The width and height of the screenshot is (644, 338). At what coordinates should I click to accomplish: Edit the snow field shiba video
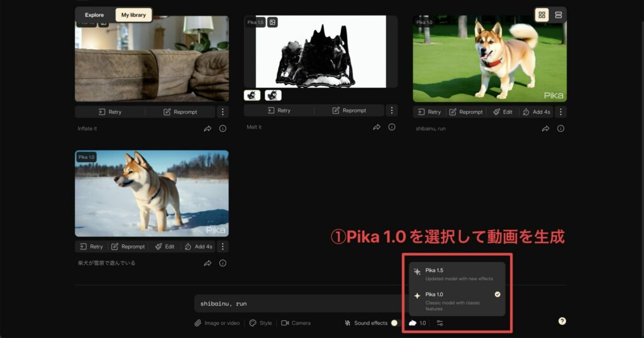click(x=165, y=246)
